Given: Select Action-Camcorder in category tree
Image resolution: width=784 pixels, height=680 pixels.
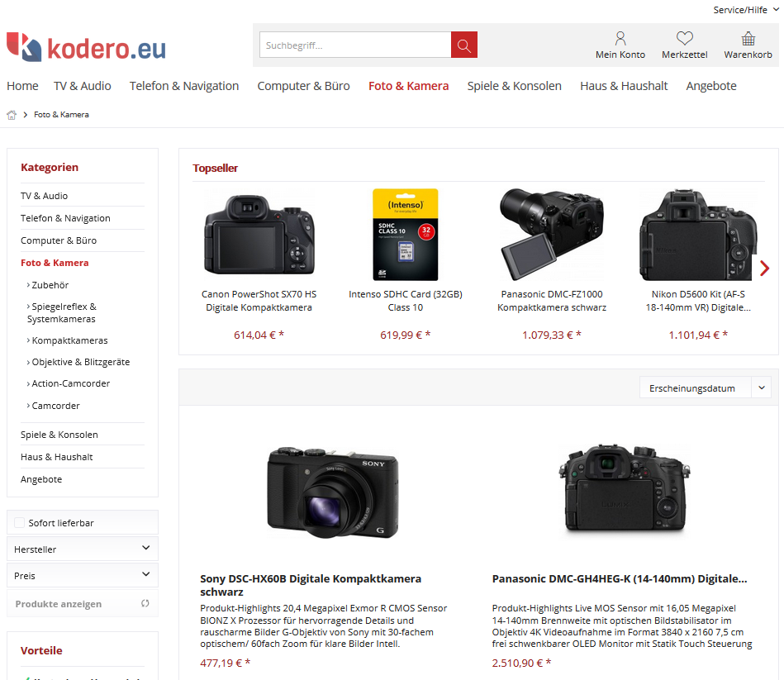Looking at the screenshot, I should click(x=70, y=383).
